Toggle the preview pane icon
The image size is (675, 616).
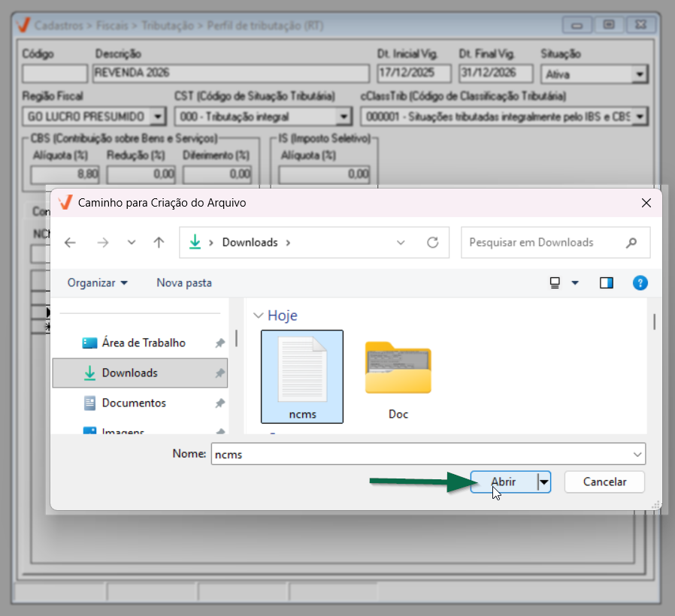pos(607,282)
